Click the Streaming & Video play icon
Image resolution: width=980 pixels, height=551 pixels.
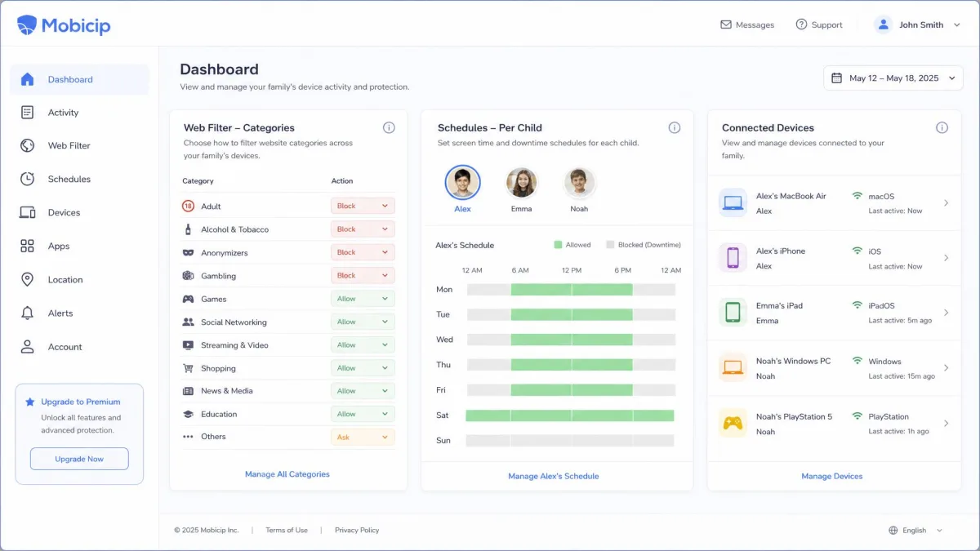[188, 345]
